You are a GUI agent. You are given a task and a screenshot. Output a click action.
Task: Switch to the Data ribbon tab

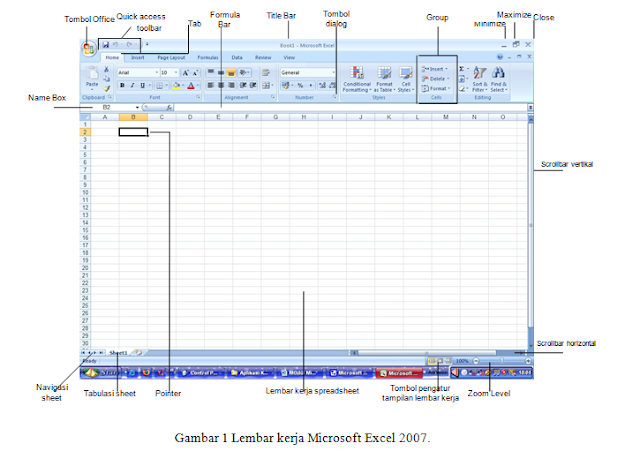tap(237, 58)
